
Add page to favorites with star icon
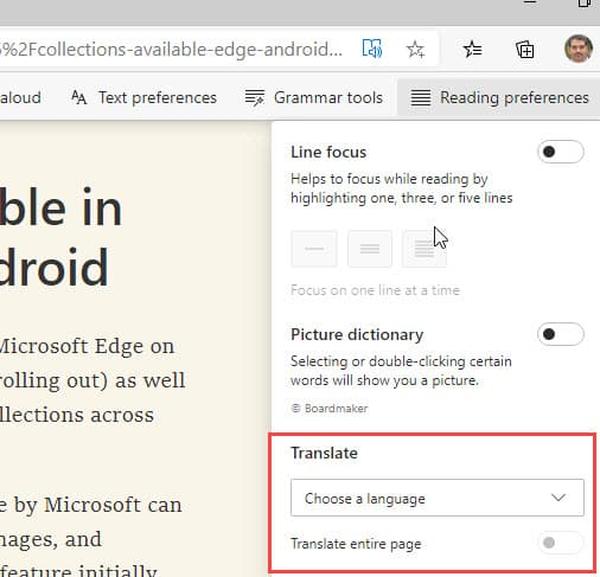coord(415,48)
